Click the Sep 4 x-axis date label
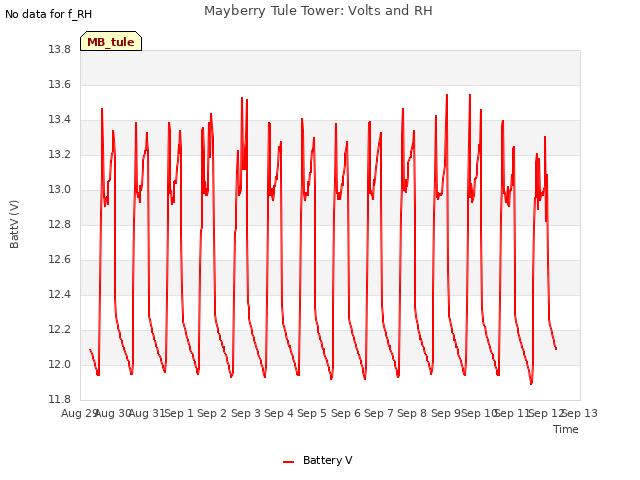Viewport: 640px width, 480px height. pyautogui.click(x=279, y=413)
